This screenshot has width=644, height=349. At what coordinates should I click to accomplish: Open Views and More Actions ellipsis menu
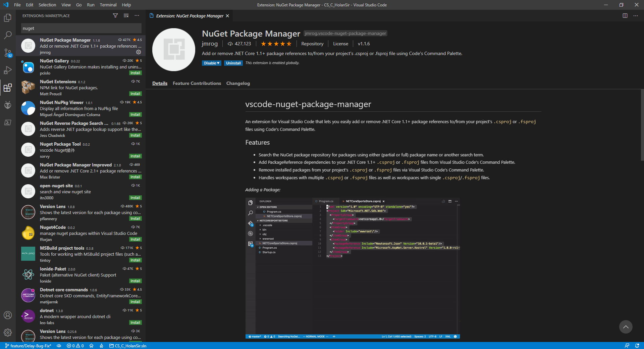click(137, 16)
